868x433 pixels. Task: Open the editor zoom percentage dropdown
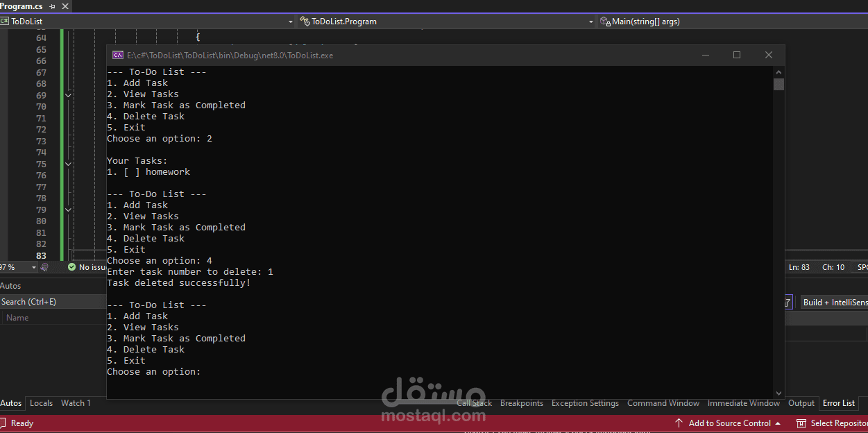coord(33,267)
